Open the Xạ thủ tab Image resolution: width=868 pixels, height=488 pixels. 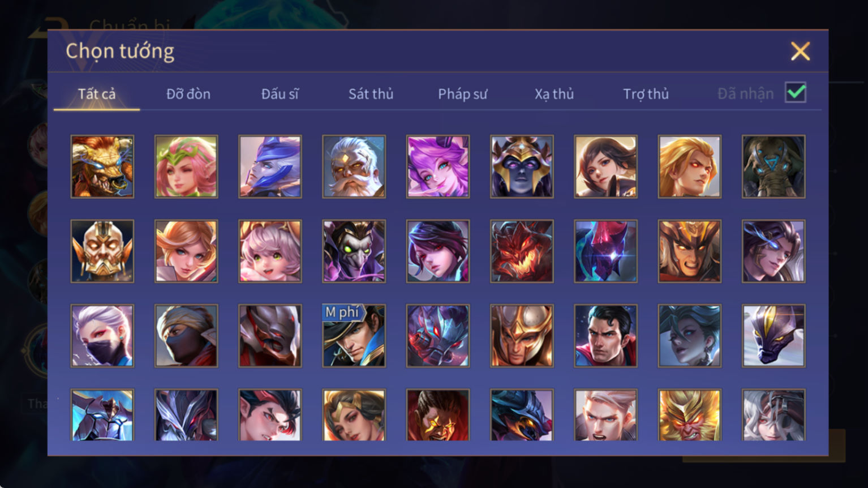[554, 94]
